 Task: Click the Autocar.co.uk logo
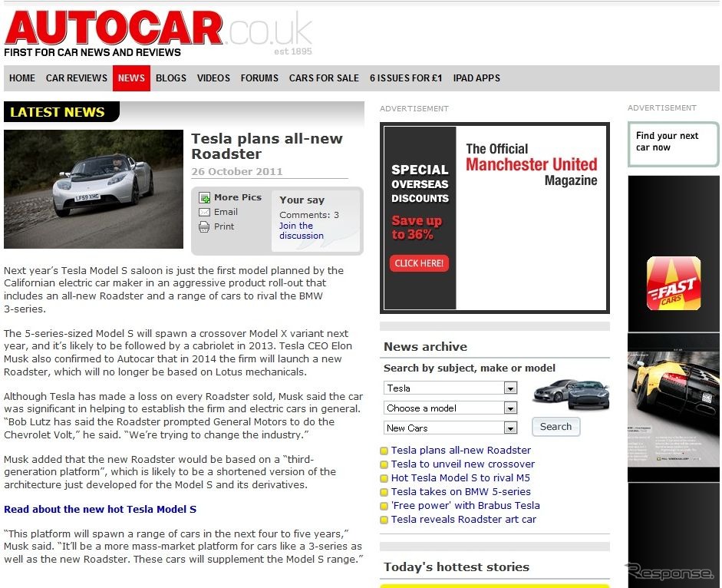(158, 32)
